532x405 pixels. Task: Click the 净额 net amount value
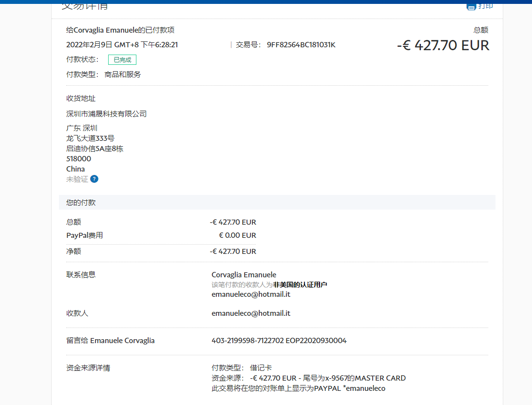click(233, 251)
